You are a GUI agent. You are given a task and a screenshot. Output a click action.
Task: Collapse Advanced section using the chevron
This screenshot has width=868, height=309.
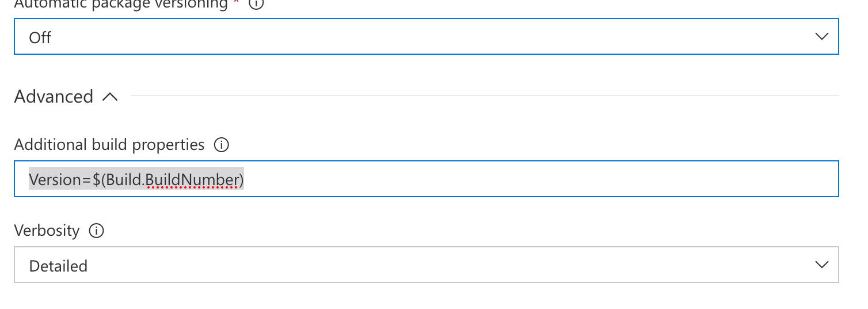click(x=110, y=97)
